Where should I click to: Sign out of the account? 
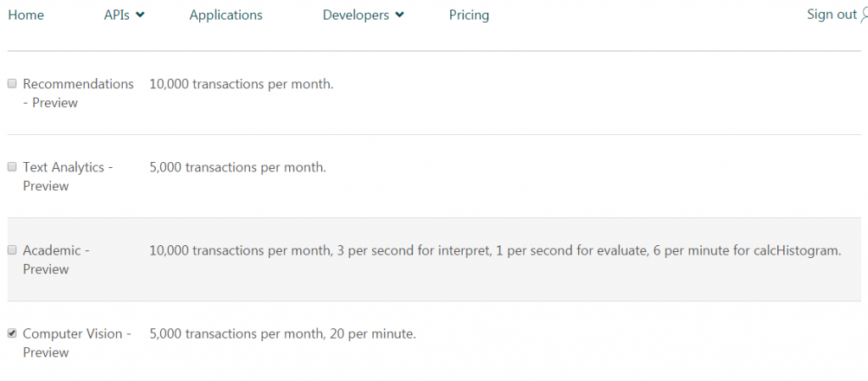[832, 14]
